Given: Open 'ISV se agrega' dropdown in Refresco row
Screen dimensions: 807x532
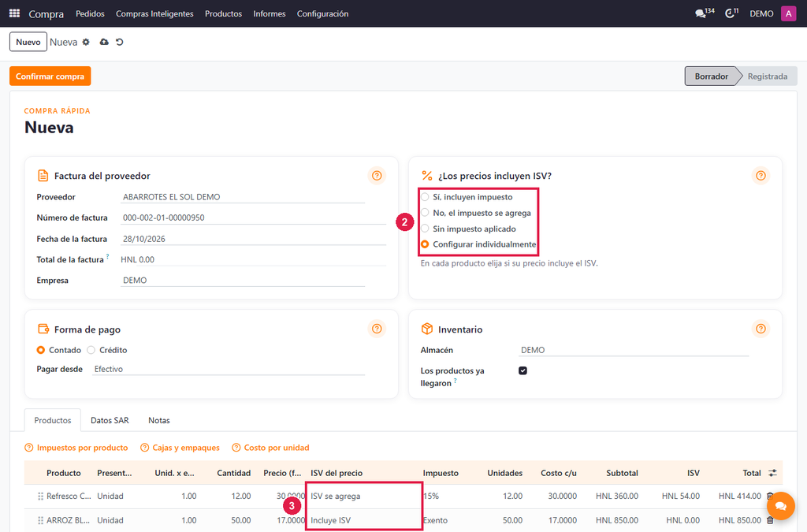Looking at the screenshot, I should click(364, 497).
